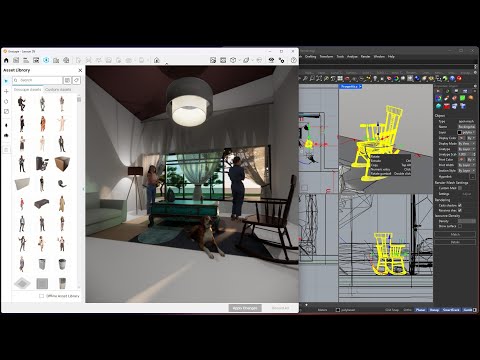Open the Enscape Assets tab
This screenshot has width=480, height=360.
pos(28,90)
